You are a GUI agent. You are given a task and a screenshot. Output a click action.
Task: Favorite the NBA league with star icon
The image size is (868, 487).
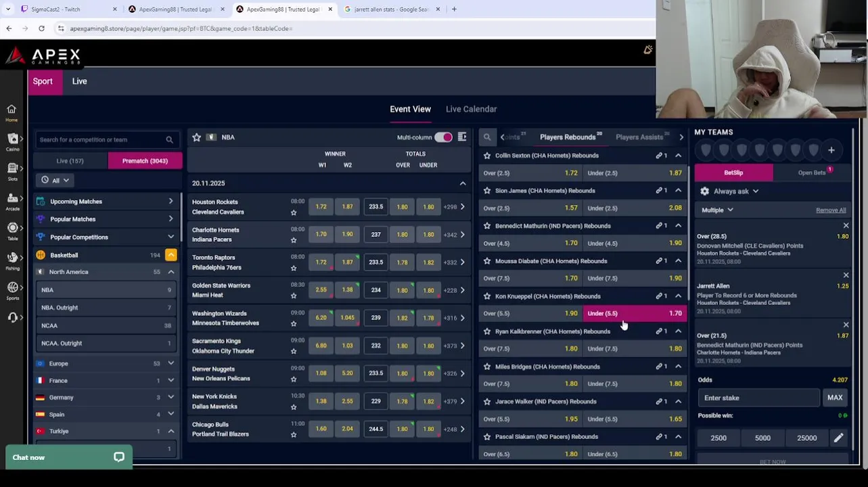197,137
